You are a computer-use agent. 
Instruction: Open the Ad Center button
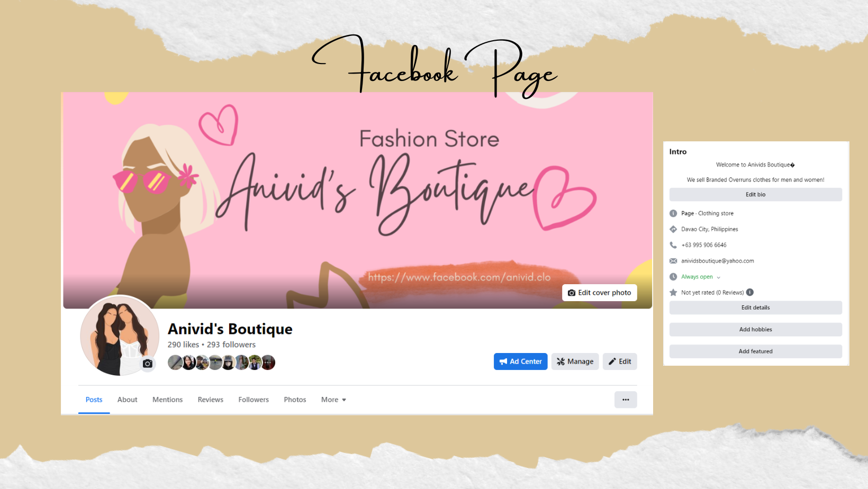click(x=520, y=361)
